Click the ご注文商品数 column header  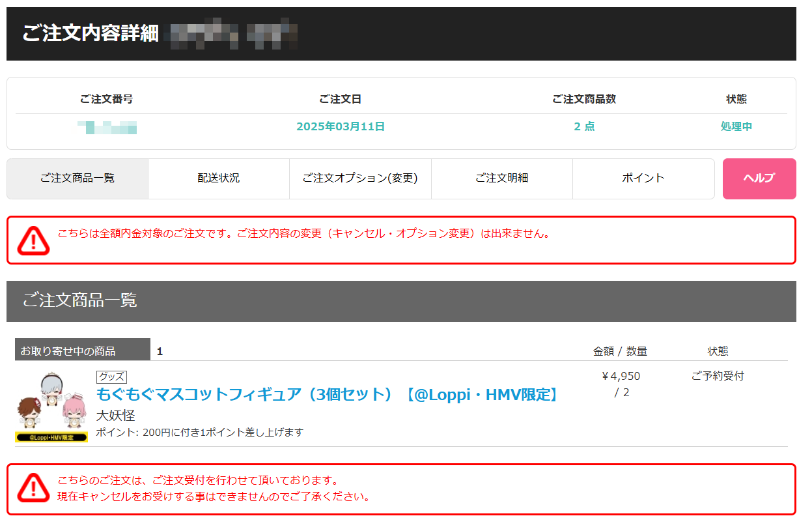[584, 99]
